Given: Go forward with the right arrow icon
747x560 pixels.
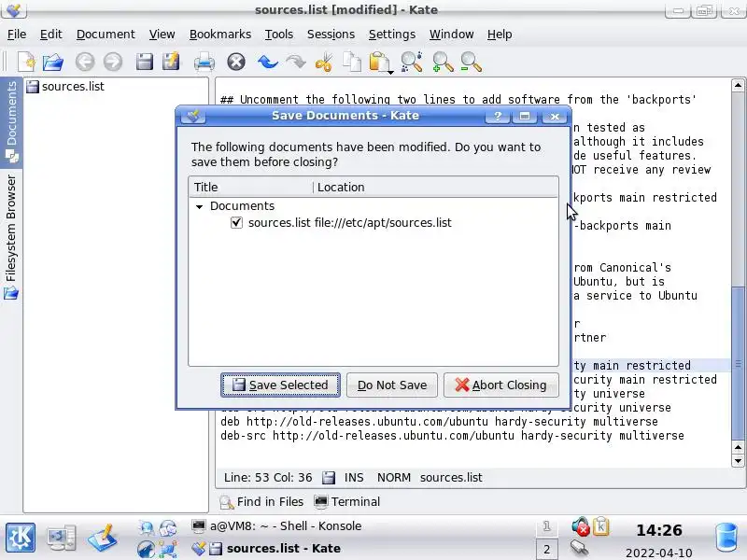Looking at the screenshot, I should (113, 62).
